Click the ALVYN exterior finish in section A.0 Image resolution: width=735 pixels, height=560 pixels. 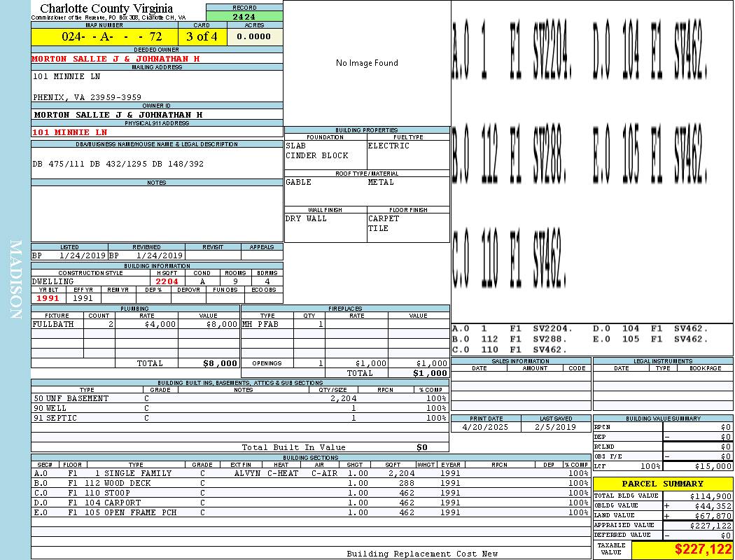click(x=247, y=474)
